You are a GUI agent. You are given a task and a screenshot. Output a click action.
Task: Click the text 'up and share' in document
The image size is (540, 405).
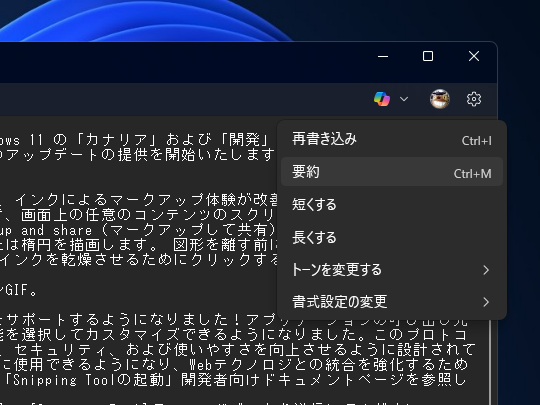click(46, 230)
